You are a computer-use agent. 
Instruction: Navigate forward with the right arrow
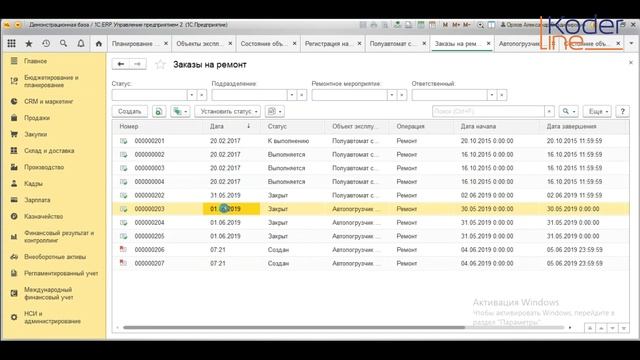pos(138,64)
